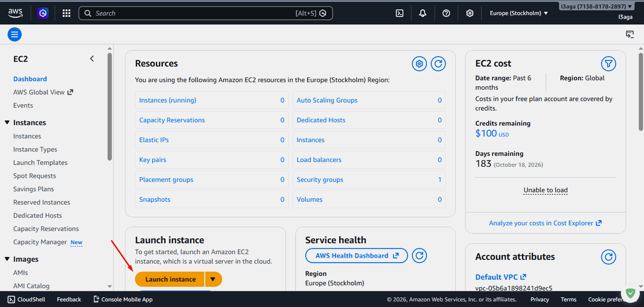Open Launch Templates in sidebar
The image size is (644, 307).
point(40,163)
